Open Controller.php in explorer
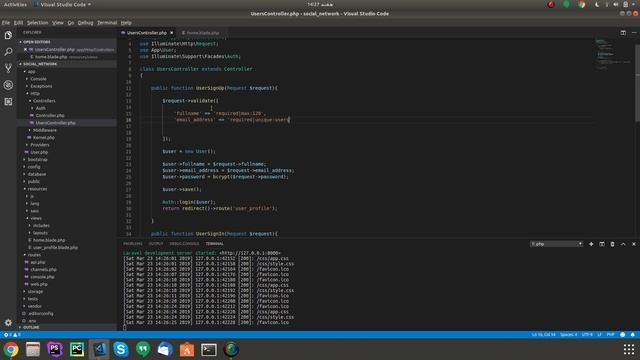This screenshot has height=360, width=640. click(x=50, y=116)
